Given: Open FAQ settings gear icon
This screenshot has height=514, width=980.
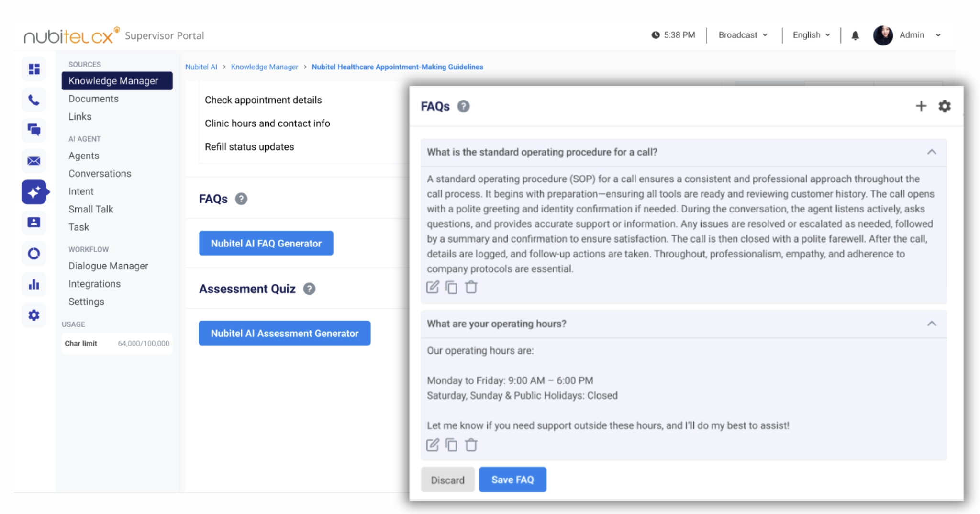Looking at the screenshot, I should pyautogui.click(x=944, y=106).
